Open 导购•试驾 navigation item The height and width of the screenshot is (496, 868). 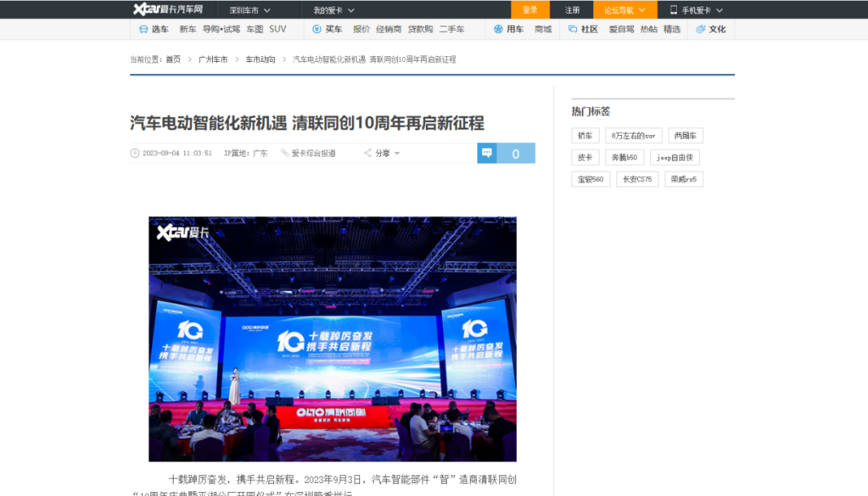[x=221, y=29]
